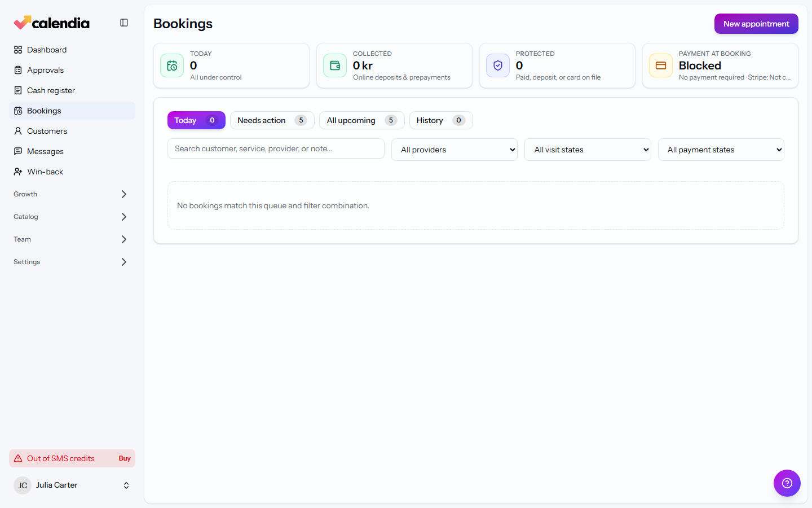
Task: Click the Collected card wallet icon
Action: (x=335, y=65)
